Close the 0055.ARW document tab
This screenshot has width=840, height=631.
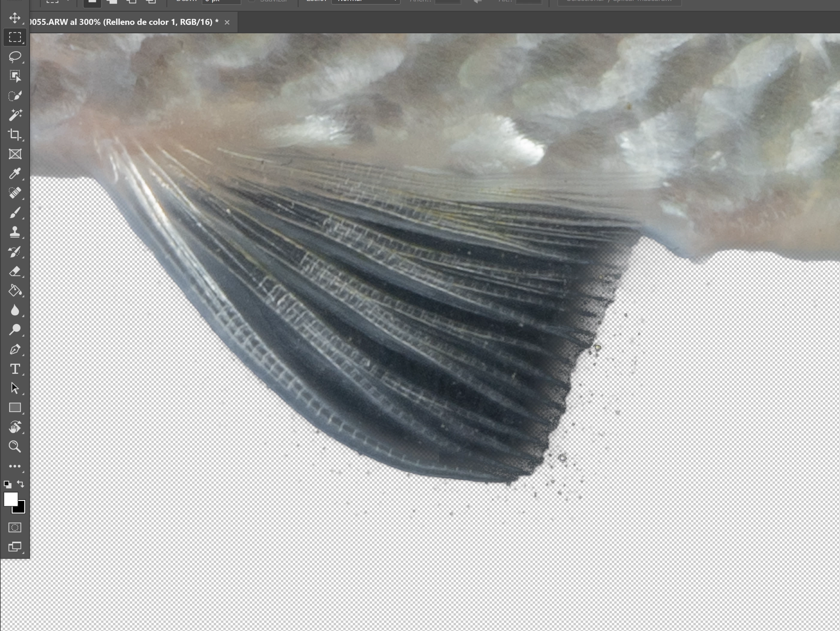(x=227, y=22)
